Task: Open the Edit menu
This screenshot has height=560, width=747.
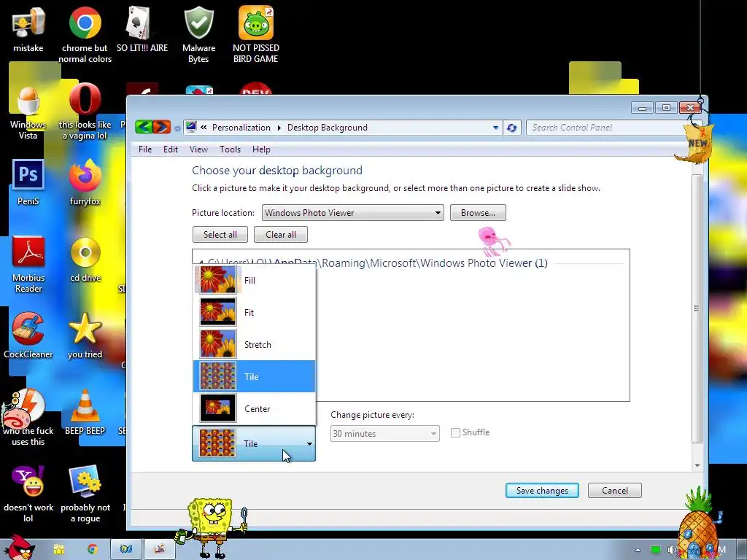Action: 170,149
